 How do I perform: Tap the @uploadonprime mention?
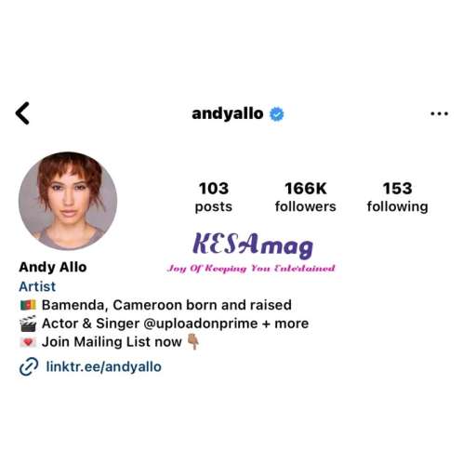click(x=201, y=324)
